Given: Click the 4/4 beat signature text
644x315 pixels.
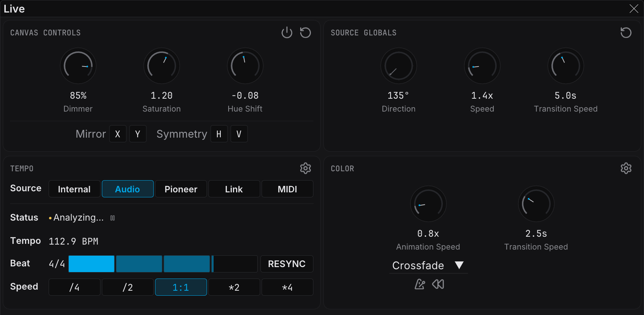Looking at the screenshot, I should 57,264.
